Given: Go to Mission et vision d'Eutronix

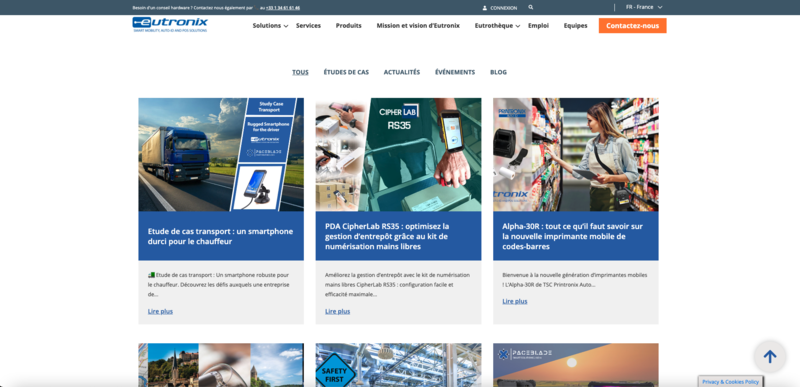Looking at the screenshot, I should click(x=418, y=25).
